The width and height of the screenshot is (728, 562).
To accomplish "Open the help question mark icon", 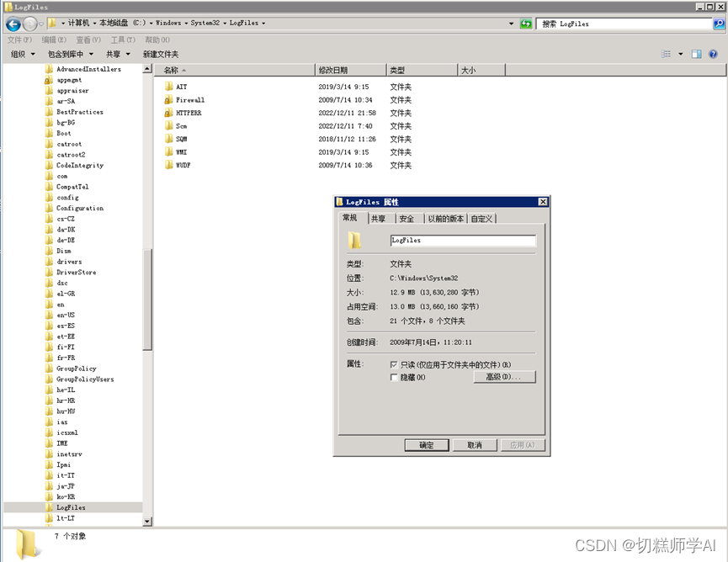I will 713,55.
